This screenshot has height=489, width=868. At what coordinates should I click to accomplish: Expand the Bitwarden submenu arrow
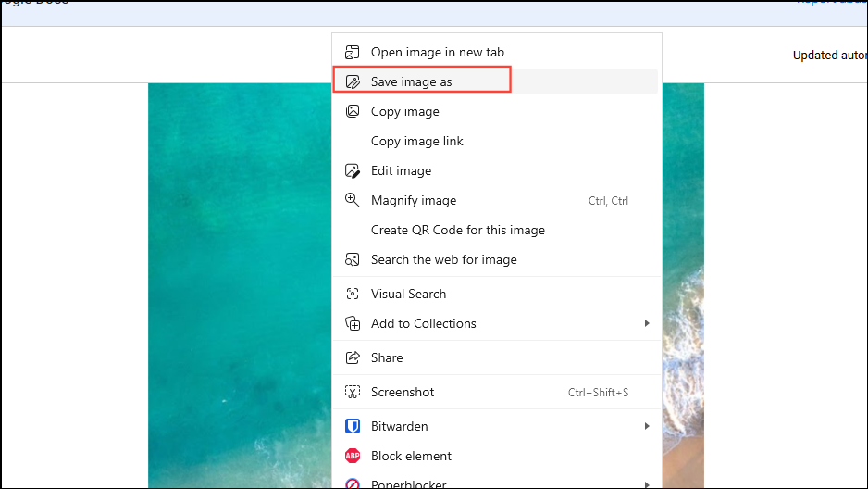tap(647, 426)
